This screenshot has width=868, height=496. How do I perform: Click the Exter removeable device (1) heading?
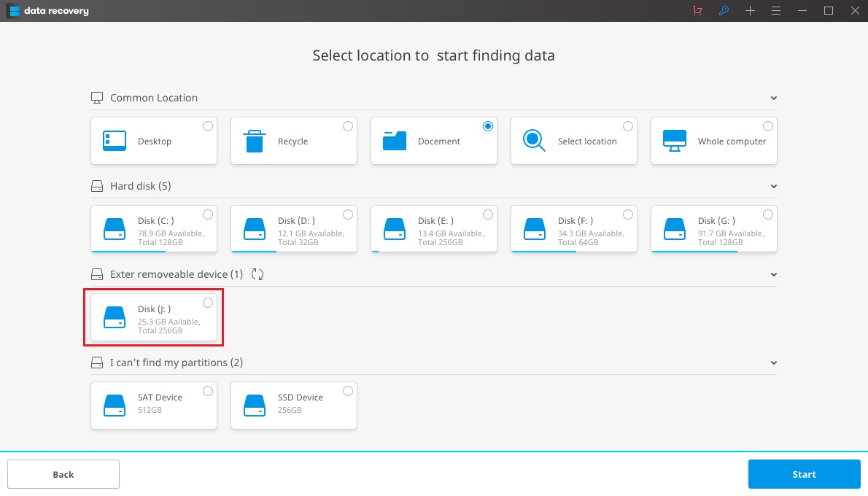point(177,274)
